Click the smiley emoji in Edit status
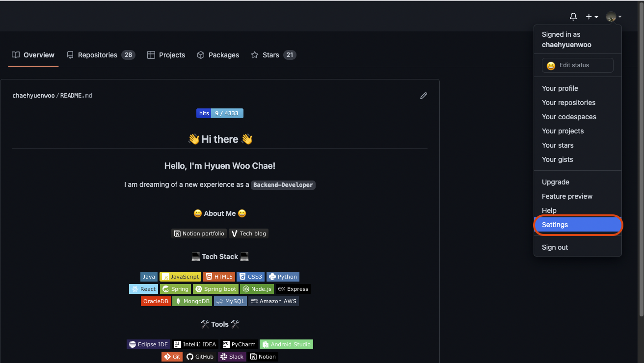The image size is (644, 363). click(550, 65)
